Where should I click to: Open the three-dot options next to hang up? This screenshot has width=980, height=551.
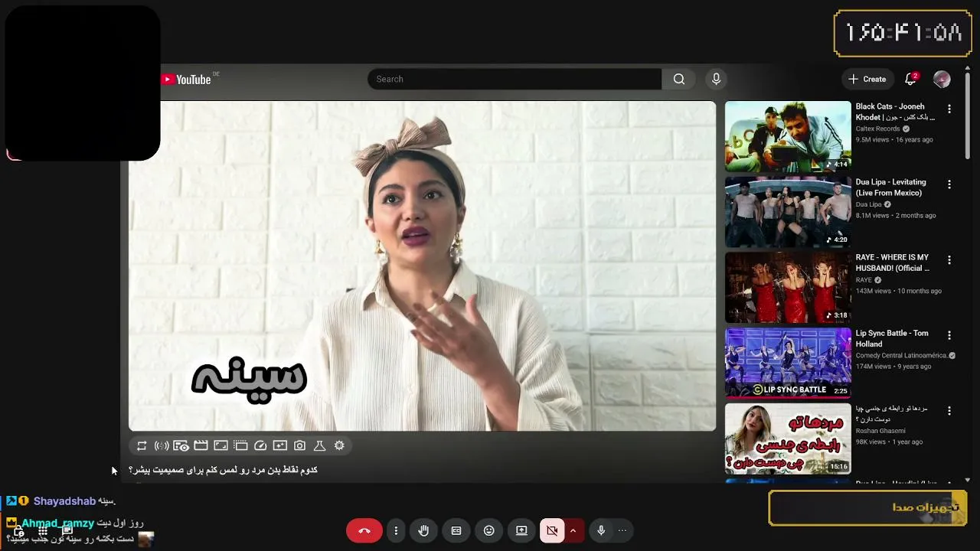point(396,530)
